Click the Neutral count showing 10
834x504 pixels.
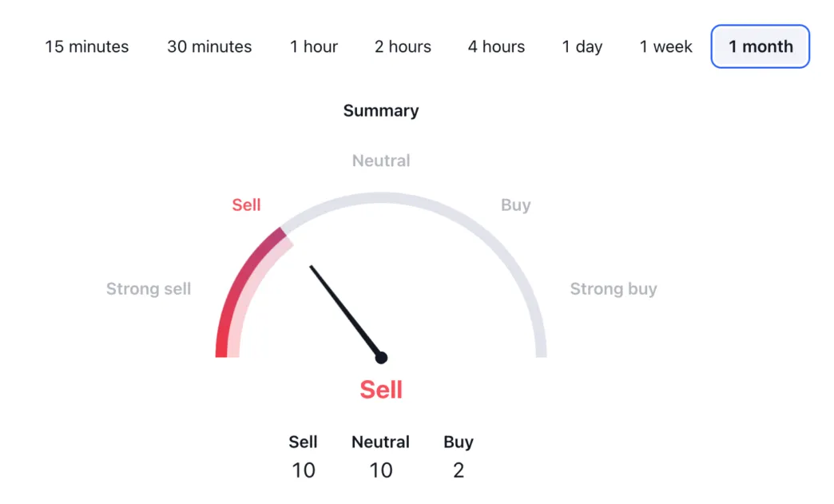pyautogui.click(x=380, y=470)
